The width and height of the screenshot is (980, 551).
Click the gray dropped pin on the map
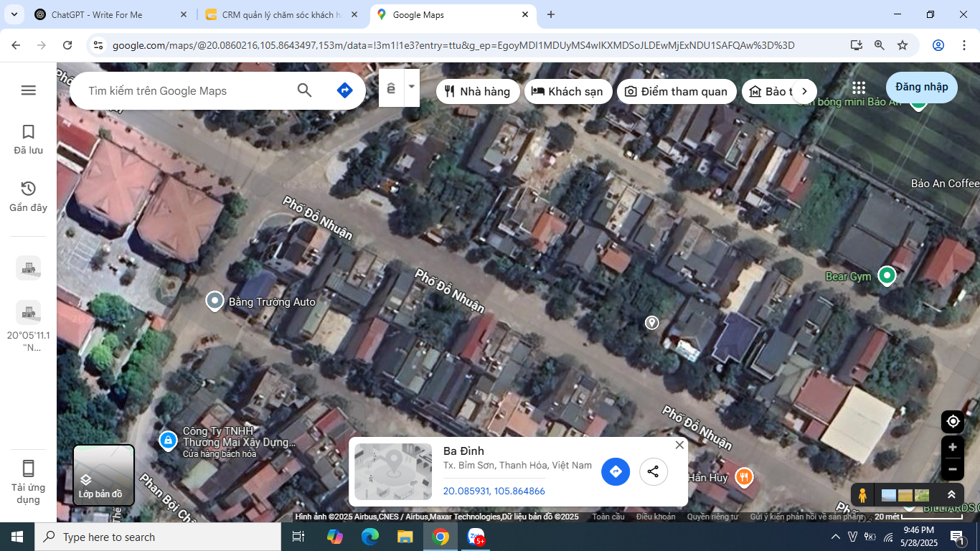651,323
